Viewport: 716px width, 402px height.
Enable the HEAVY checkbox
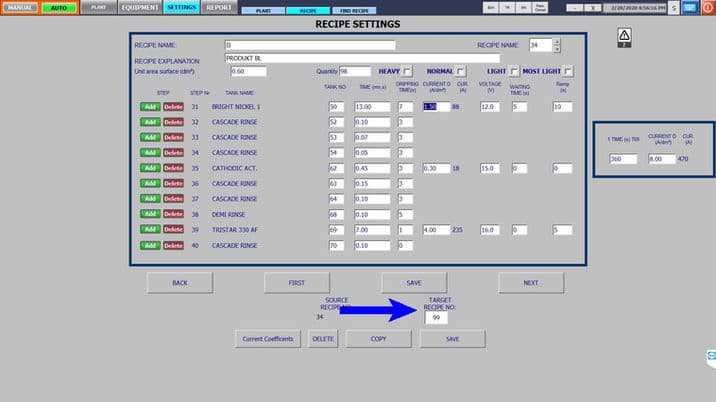(407, 72)
